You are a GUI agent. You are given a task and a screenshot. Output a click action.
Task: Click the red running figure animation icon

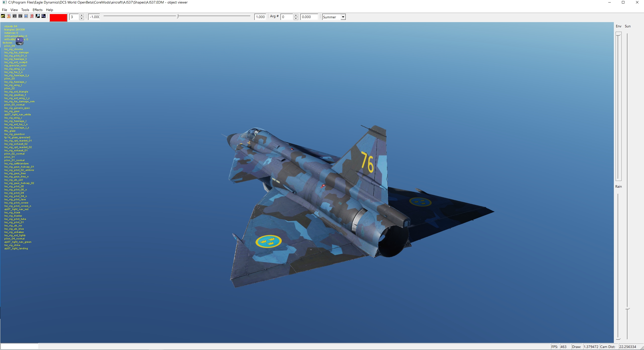point(32,16)
